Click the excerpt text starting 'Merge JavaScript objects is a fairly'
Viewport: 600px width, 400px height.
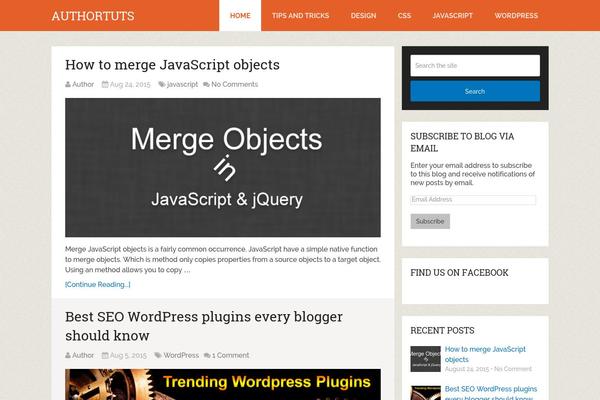(223, 260)
